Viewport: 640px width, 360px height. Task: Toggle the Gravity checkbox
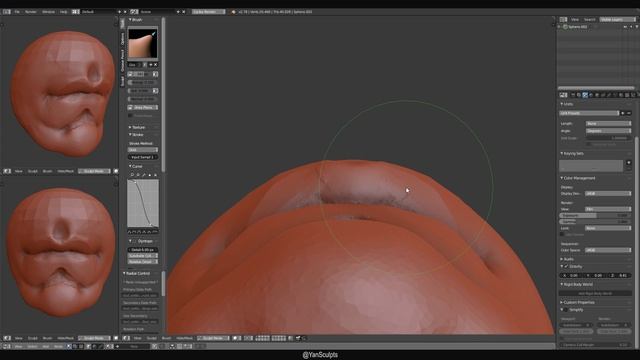[566, 267]
